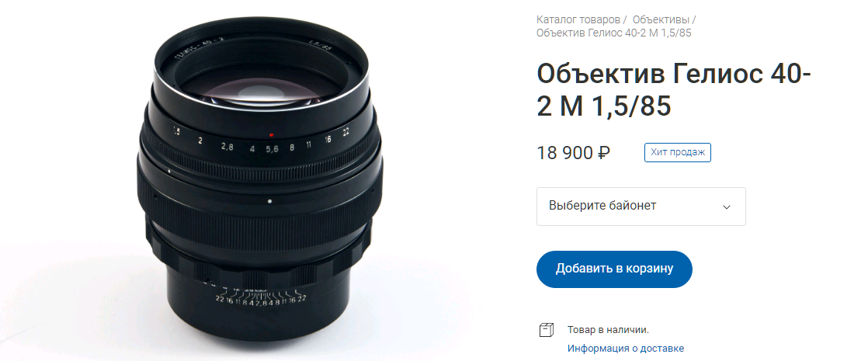This screenshot has height=361, width=868.
Task: Click the ruble sign in the price
Action: pyautogui.click(x=604, y=153)
